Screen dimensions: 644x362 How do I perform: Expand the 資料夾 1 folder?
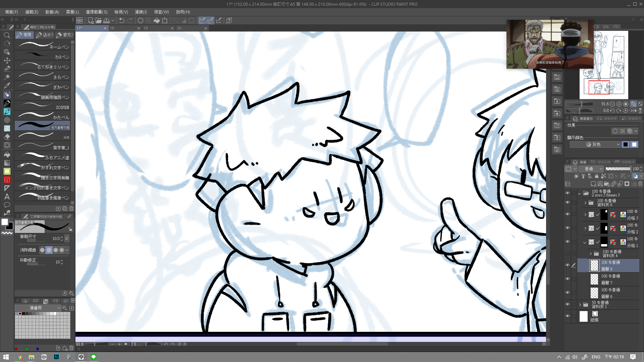point(580,305)
